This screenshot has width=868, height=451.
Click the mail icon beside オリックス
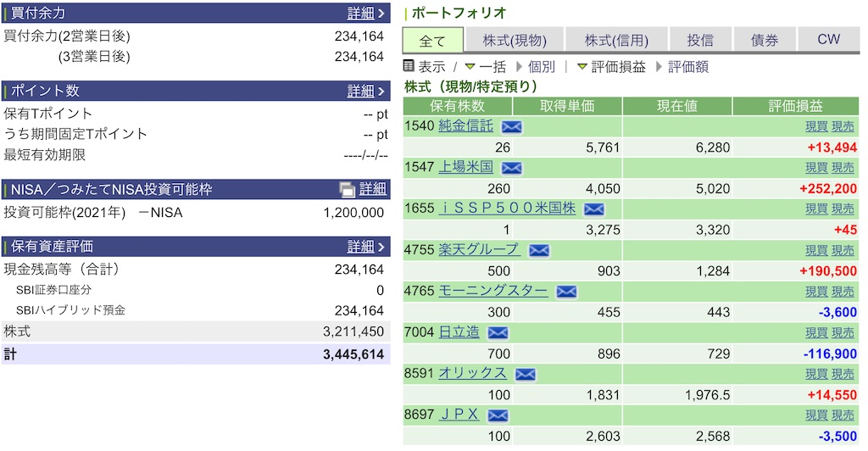(526, 374)
